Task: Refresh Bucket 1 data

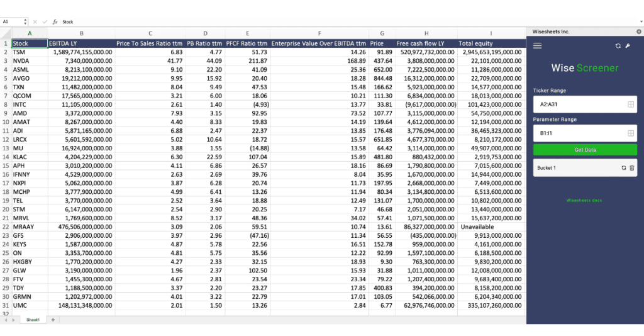Action: 624,168
